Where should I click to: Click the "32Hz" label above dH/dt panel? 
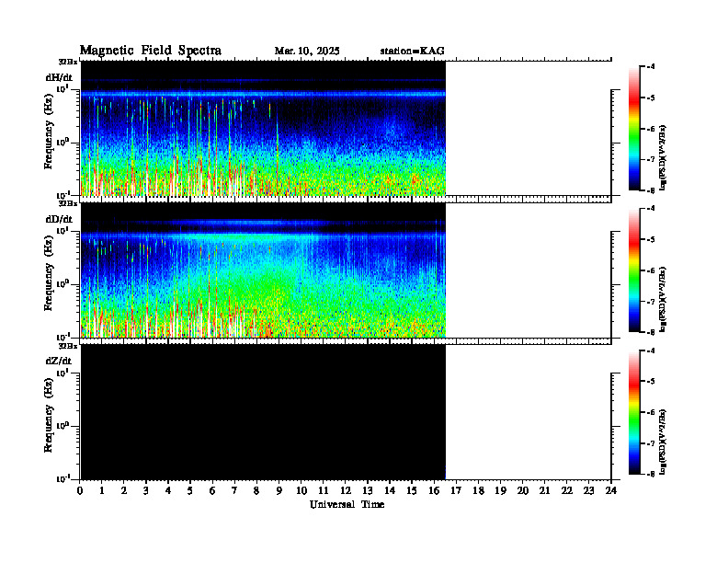coord(68,62)
